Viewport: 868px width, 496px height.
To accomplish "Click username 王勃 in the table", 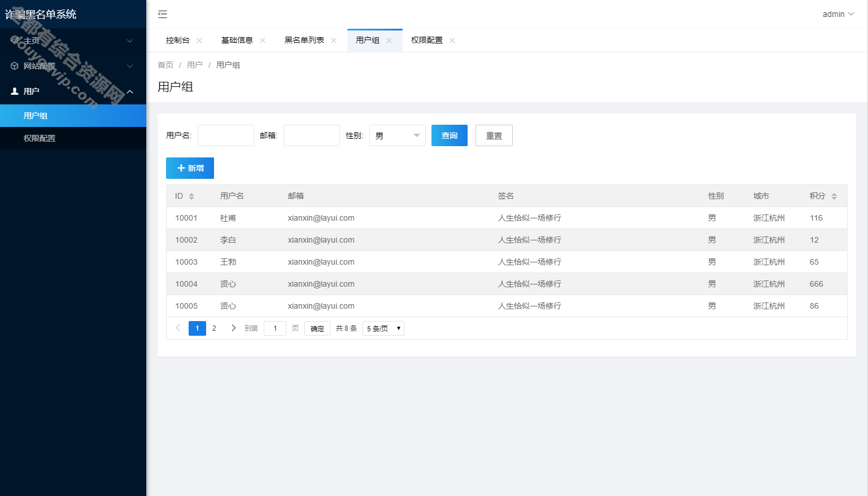I will point(228,262).
